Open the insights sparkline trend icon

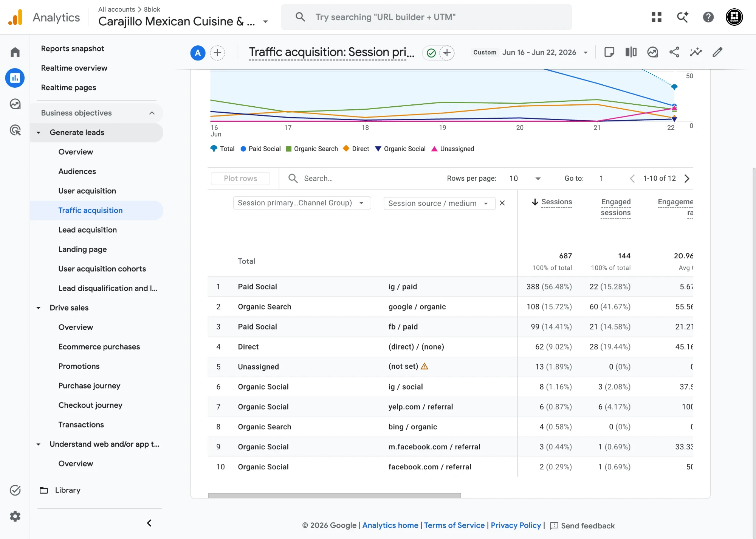click(x=696, y=52)
